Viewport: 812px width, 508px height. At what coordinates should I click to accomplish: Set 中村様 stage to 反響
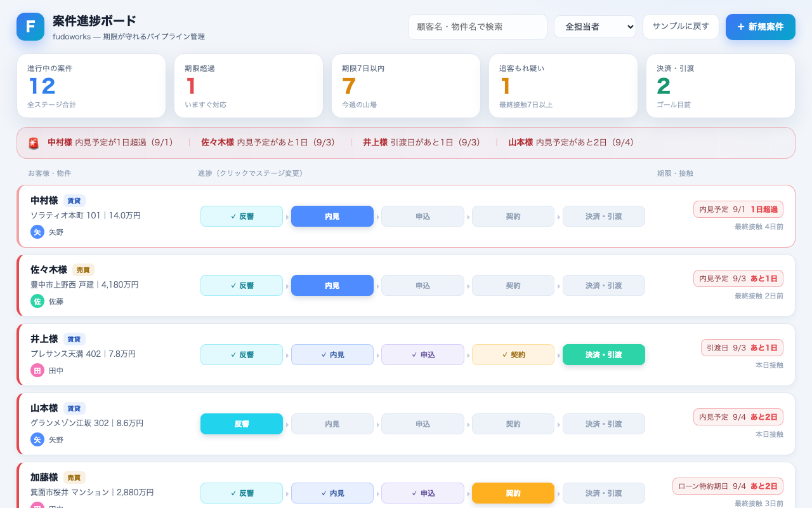click(242, 217)
